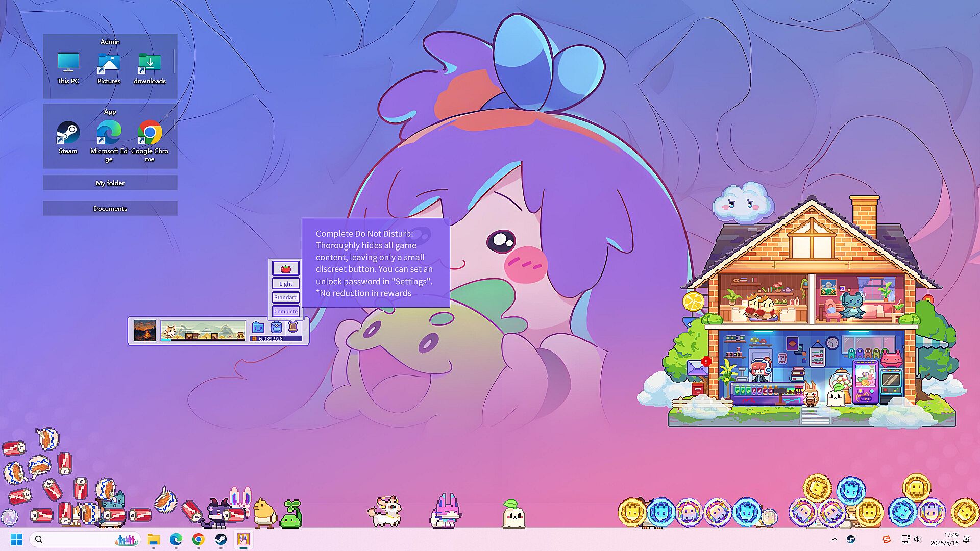This screenshot has height=551, width=980.
Task: Show hidden system tray icons
Action: point(835,539)
